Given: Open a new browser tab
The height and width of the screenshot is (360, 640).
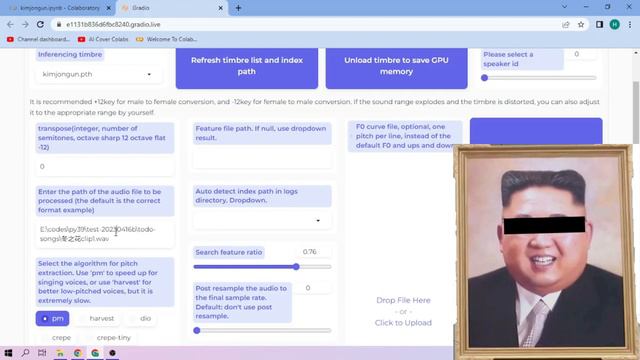Looking at the screenshot, I should (x=238, y=8).
